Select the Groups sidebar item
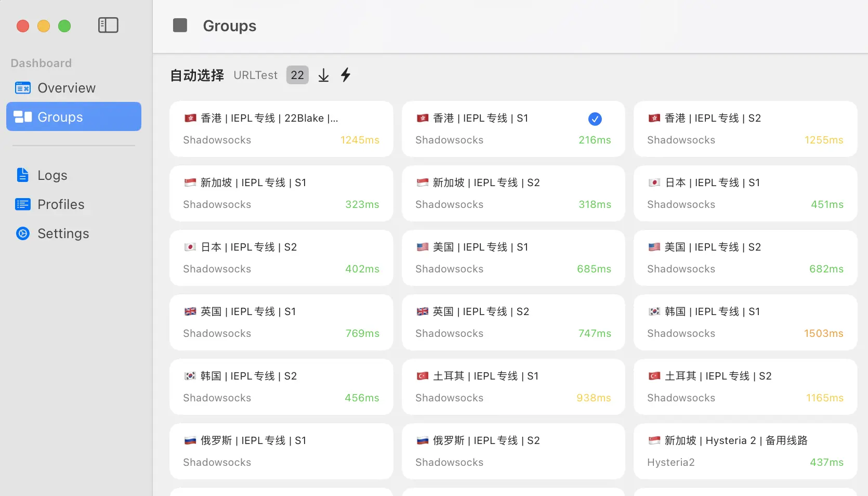Image resolution: width=868 pixels, height=496 pixels. coord(73,117)
